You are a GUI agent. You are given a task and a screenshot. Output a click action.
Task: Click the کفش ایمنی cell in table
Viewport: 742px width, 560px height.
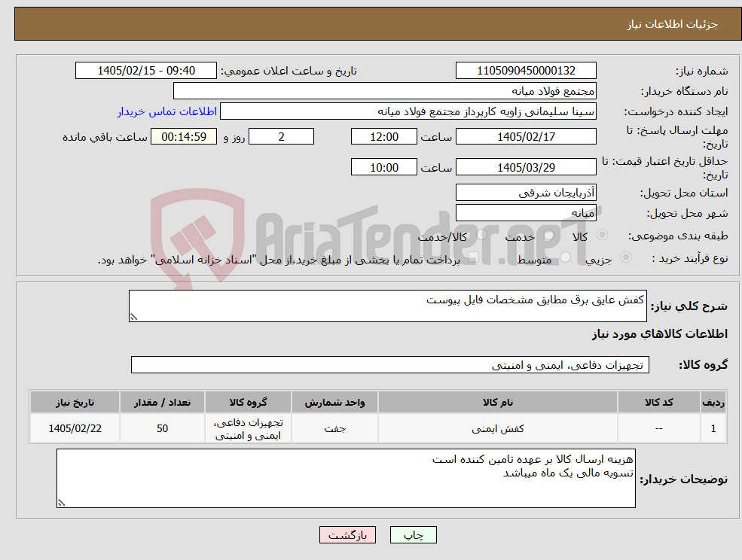tap(497, 428)
